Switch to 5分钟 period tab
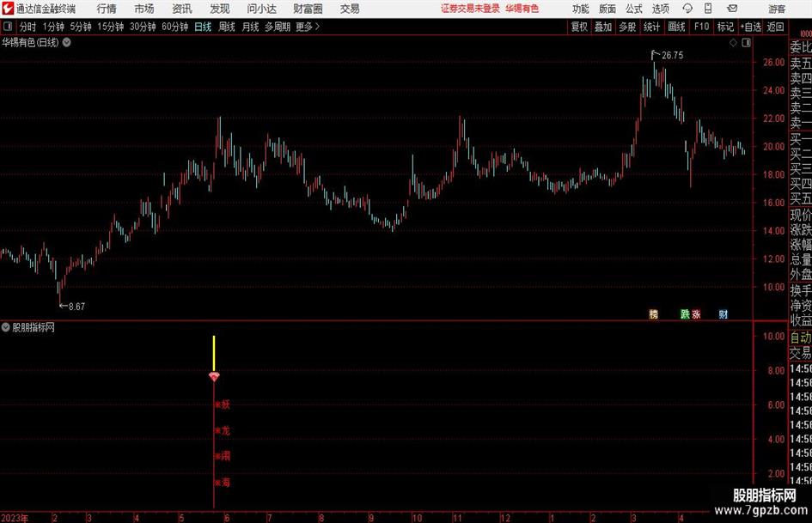 (81, 27)
